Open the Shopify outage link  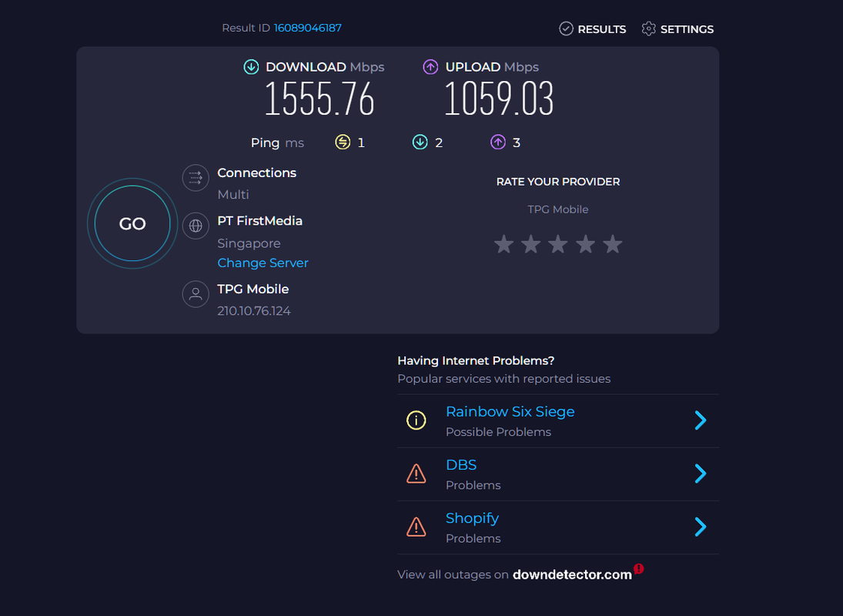point(472,518)
